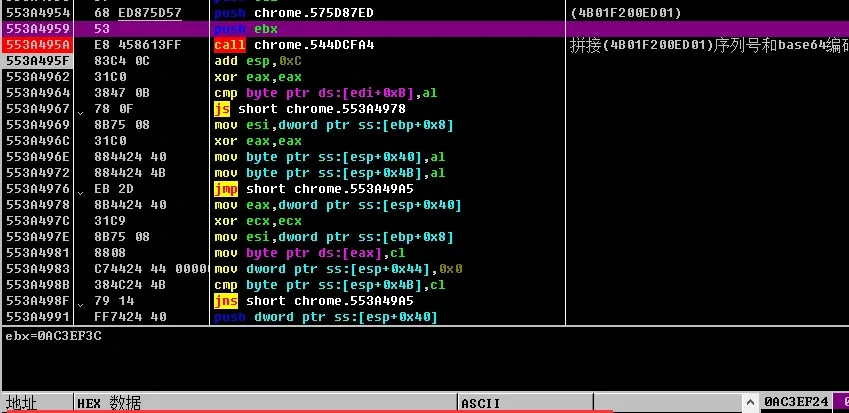
Task: Select the 'call chrome.544DCFA4' instruction
Action: [x=294, y=45]
